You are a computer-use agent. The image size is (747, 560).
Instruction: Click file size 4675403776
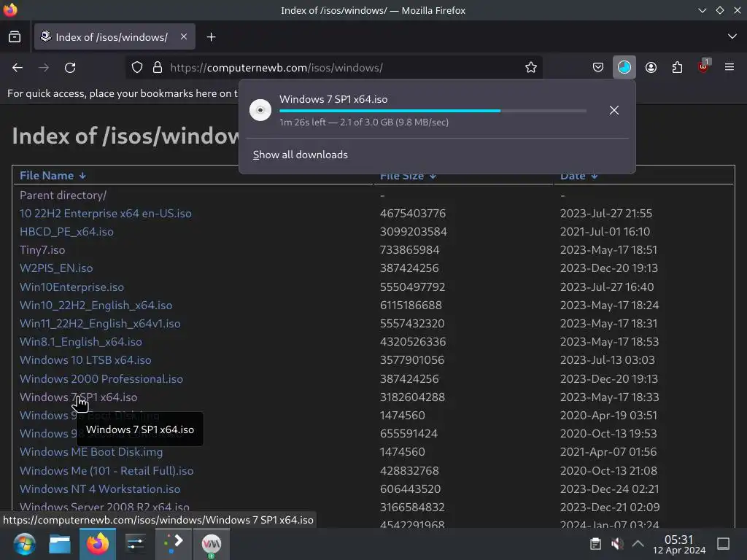[413, 214]
